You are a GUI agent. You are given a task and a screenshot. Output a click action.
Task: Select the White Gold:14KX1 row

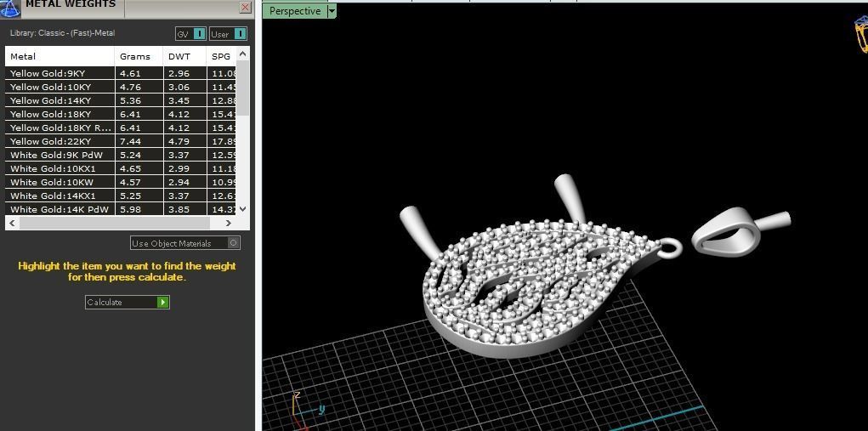point(121,196)
